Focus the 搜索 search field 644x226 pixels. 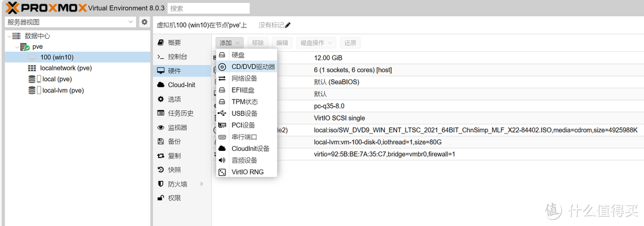tap(209, 8)
